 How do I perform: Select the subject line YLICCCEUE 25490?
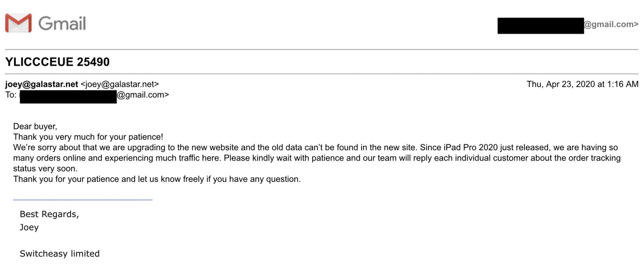click(x=57, y=62)
